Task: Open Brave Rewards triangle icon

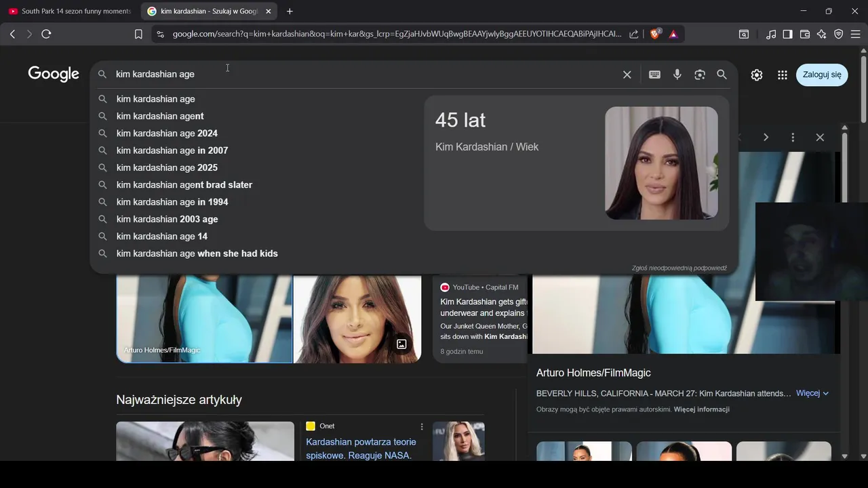Action: (673, 34)
